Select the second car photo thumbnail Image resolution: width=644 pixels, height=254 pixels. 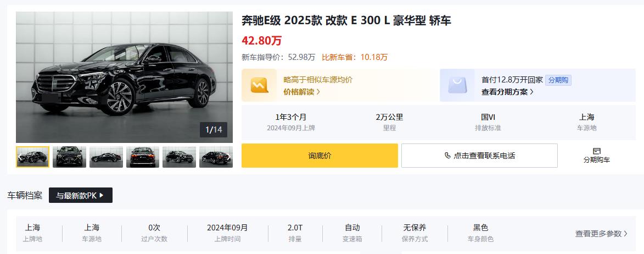[69, 157]
